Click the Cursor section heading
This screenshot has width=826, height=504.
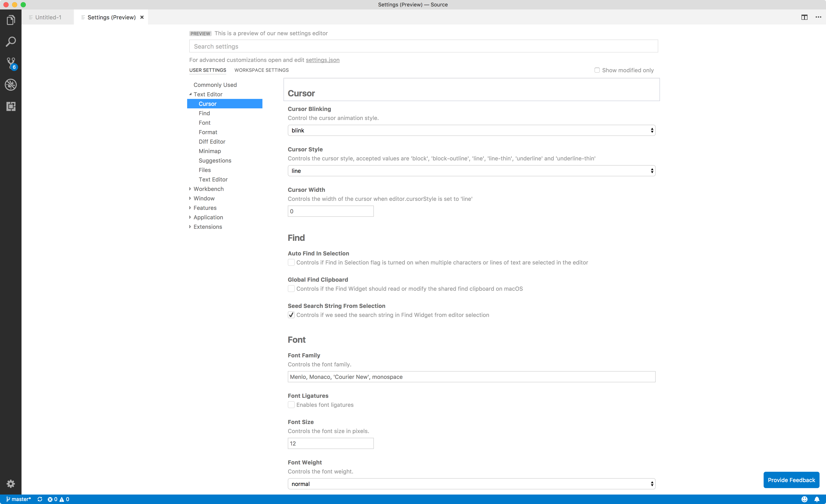[x=301, y=93]
